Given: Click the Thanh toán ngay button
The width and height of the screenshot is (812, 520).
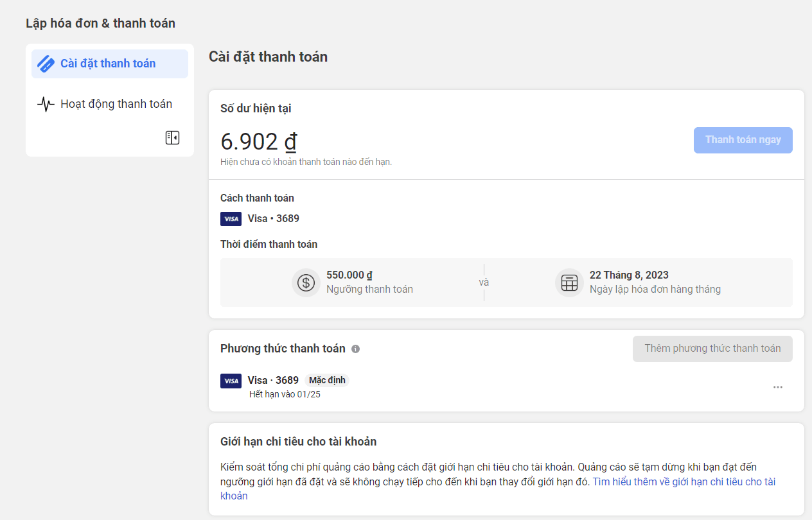Looking at the screenshot, I should [743, 140].
